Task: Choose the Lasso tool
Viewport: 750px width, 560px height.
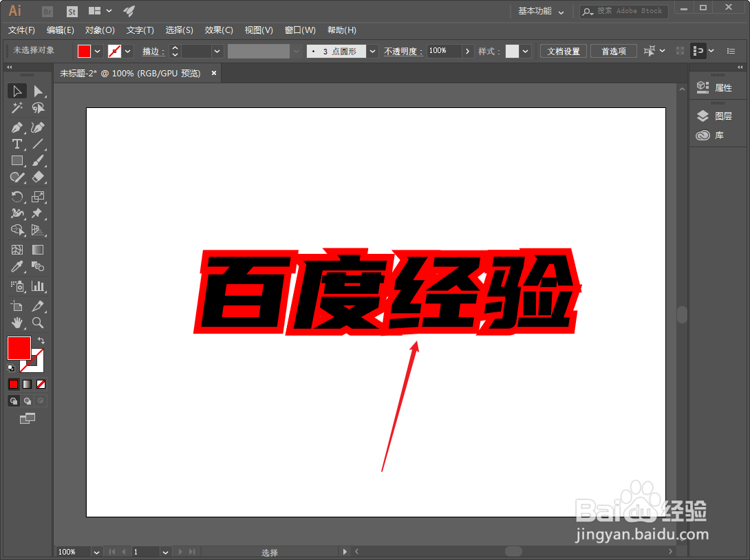Action: (x=38, y=108)
